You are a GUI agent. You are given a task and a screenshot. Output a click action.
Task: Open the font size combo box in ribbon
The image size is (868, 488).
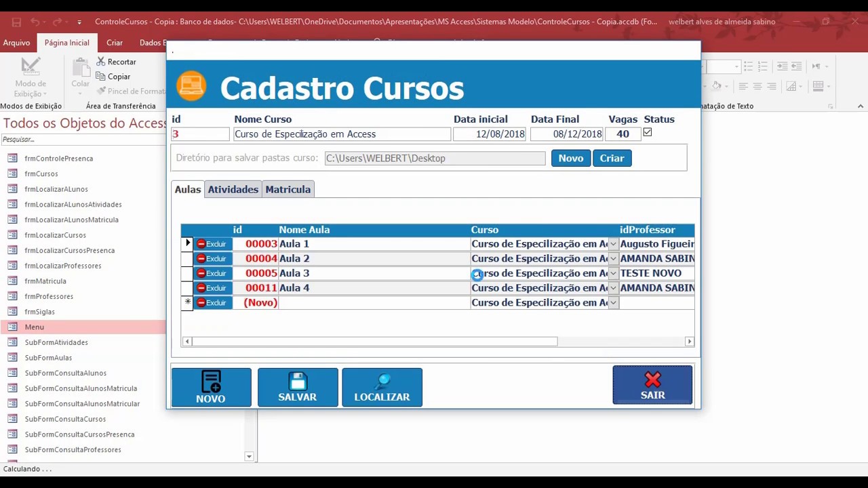723,66
